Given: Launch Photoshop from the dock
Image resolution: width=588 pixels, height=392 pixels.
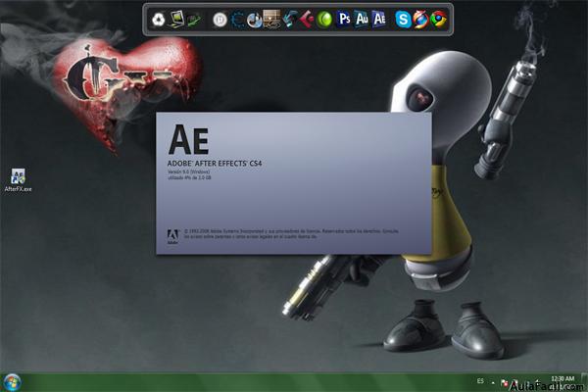Looking at the screenshot, I should (x=344, y=19).
